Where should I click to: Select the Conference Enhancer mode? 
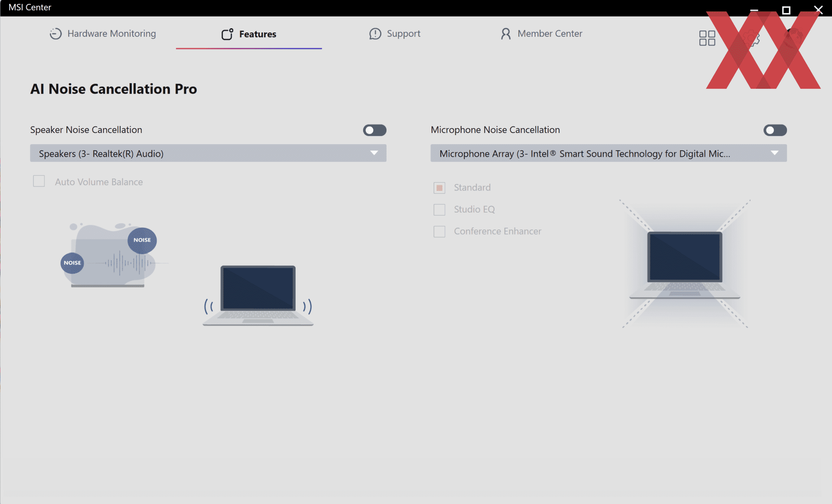(x=439, y=232)
